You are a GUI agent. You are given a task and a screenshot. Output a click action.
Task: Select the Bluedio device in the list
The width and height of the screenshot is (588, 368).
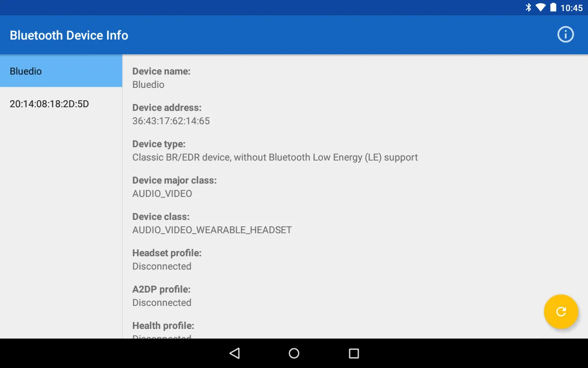[x=61, y=71]
